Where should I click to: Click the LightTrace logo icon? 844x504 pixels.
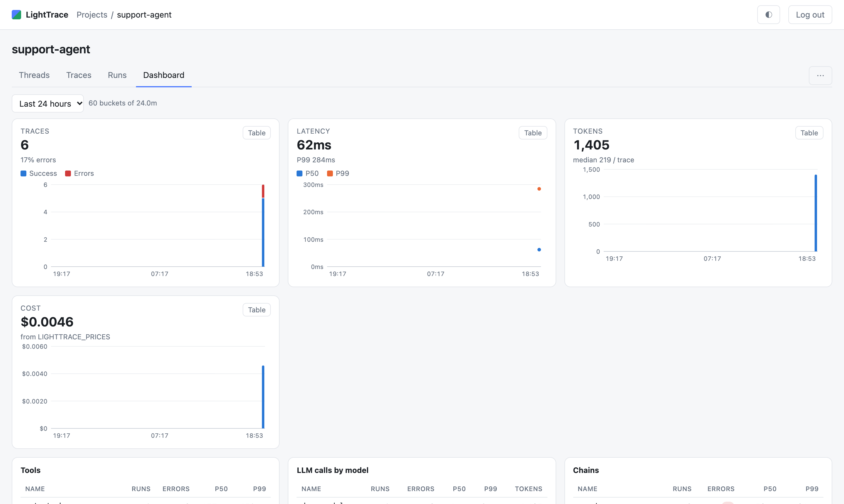[x=16, y=15]
